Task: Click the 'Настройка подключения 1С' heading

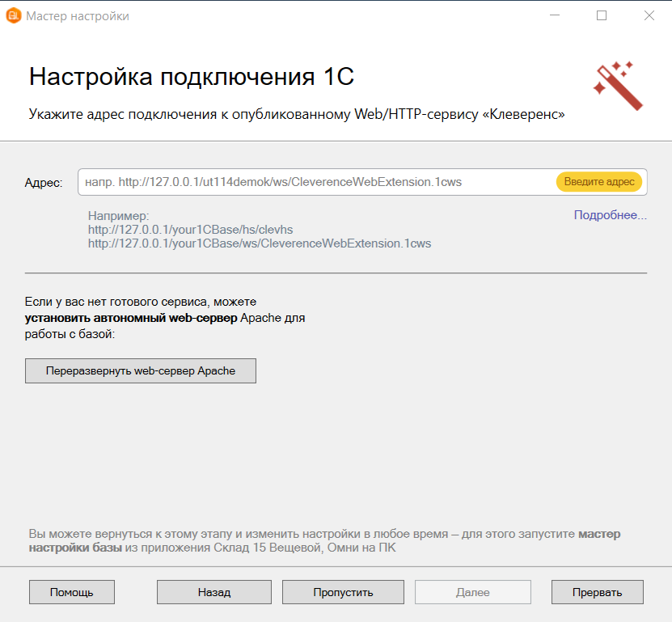Action: [x=191, y=77]
